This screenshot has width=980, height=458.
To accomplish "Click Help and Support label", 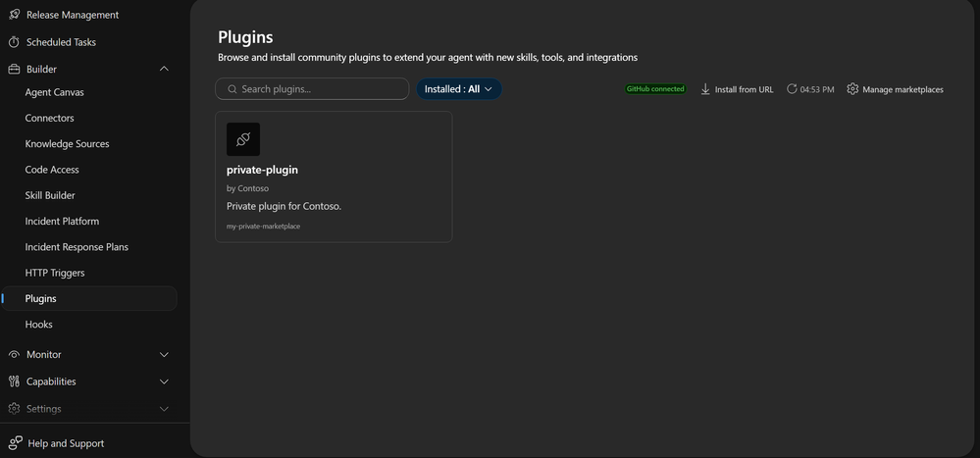I will click(x=66, y=443).
